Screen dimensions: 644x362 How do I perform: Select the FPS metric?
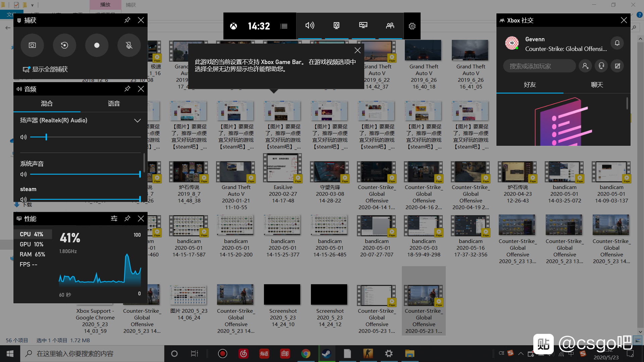tap(33, 264)
